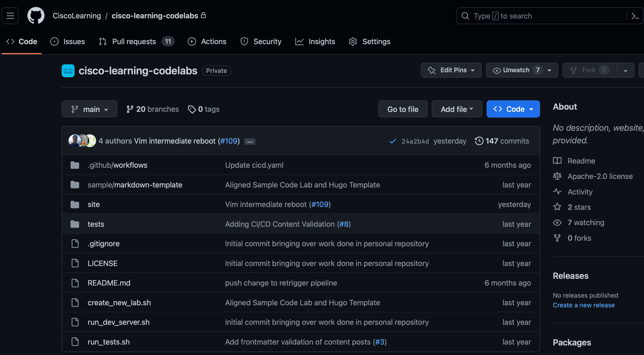Click the Go to file button
This screenshot has width=644, height=355.
(x=403, y=109)
